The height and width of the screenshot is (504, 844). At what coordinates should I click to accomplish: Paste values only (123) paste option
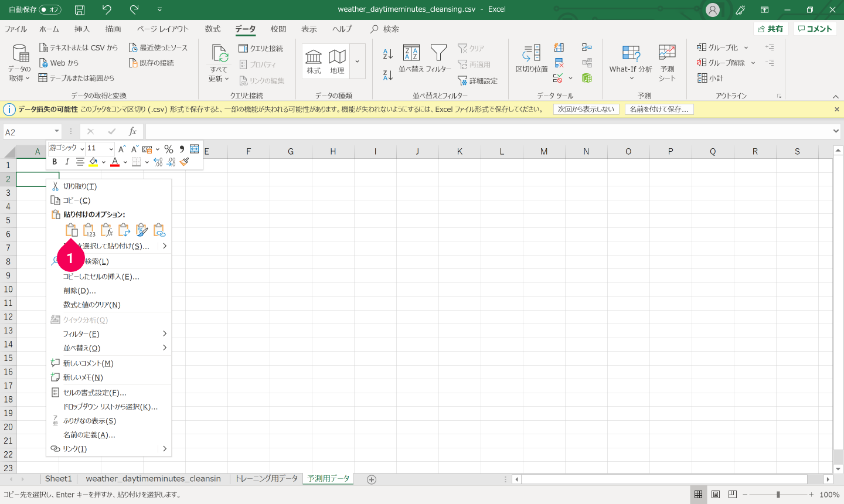(89, 230)
